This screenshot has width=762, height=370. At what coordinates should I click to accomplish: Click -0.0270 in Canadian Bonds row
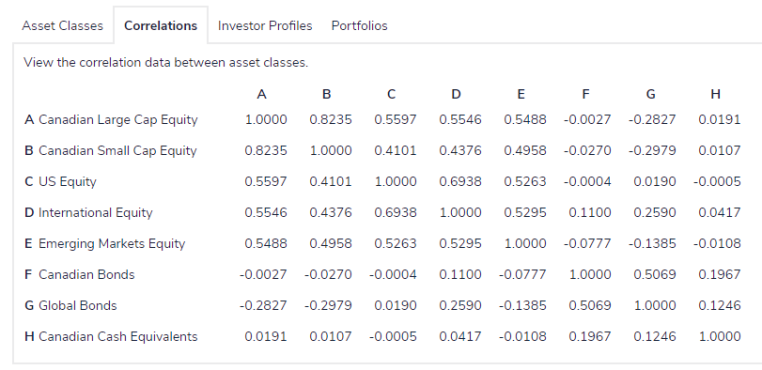328,275
